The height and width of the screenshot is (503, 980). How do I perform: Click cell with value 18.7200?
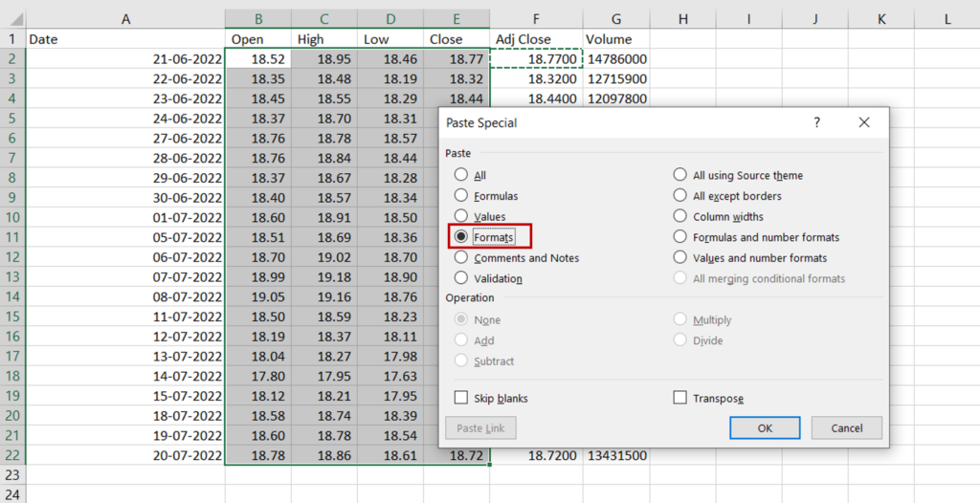pos(536,455)
